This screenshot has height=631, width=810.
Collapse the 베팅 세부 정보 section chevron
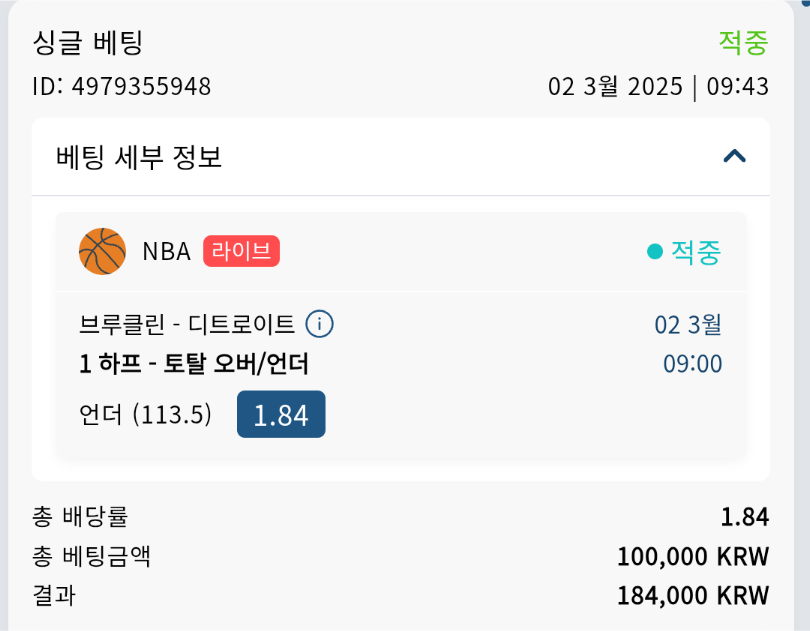pos(735,156)
